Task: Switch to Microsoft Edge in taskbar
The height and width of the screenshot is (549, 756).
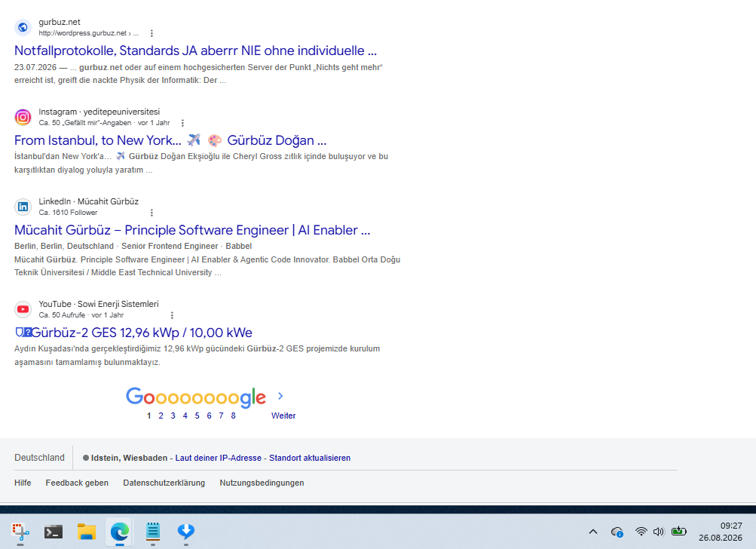Action: (120, 532)
